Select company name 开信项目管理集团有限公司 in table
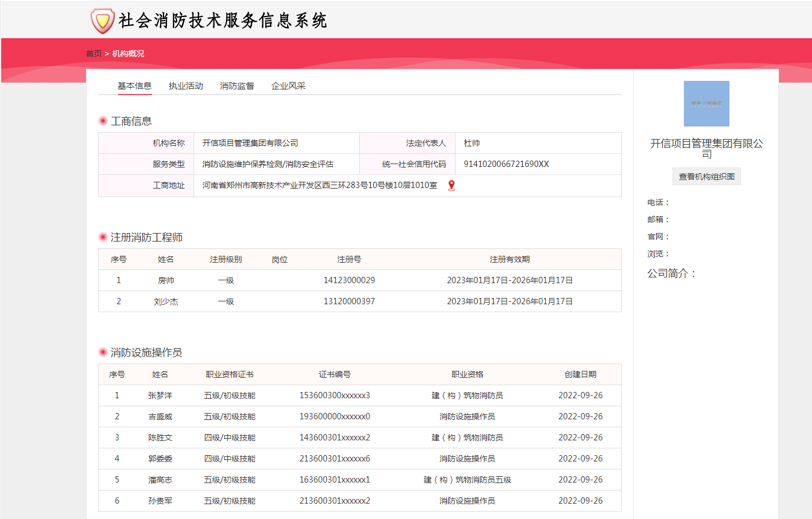This screenshot has width=812, height=519. (250, 143)
